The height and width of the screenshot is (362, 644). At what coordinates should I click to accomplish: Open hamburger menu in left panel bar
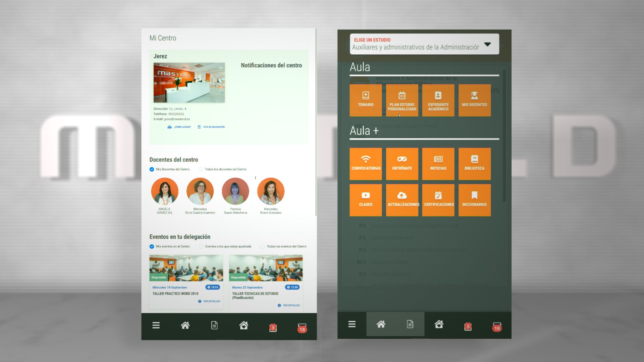click(x=156, y=325)
